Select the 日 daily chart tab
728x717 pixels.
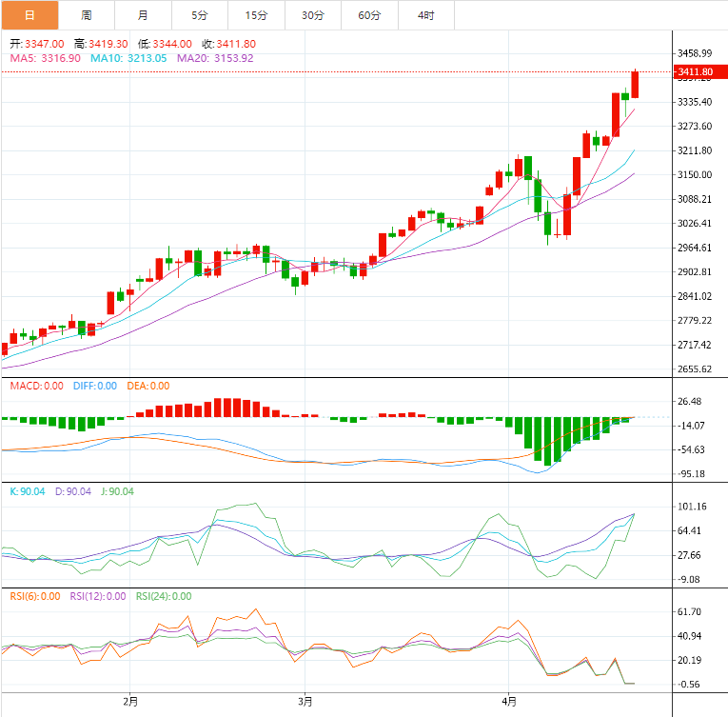(29, 15)
